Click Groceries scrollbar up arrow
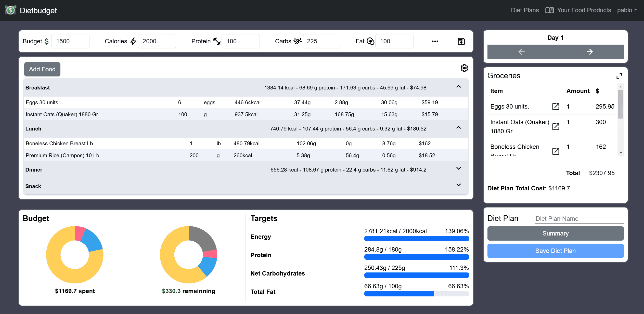 [x=621, y=87]
